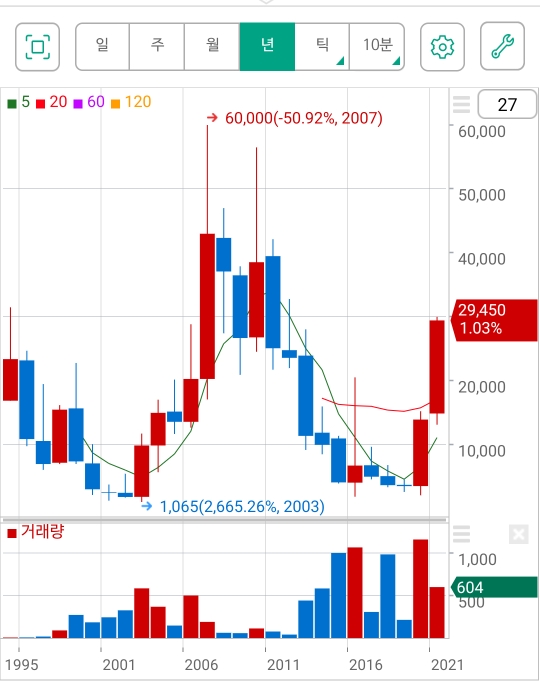Switch to daily 일 chart tab
This screenshot has width=540, height=684.
pos(103,47)
